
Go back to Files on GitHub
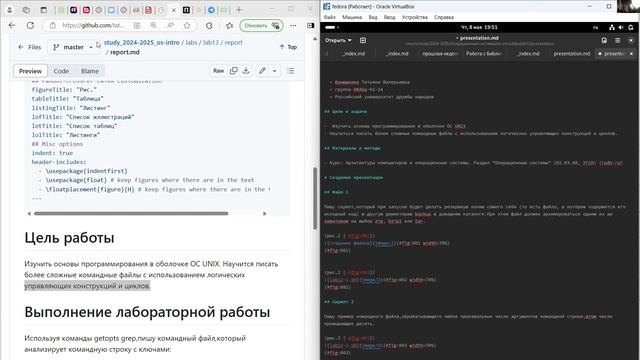pyautogui.click(x=29, y=47)
